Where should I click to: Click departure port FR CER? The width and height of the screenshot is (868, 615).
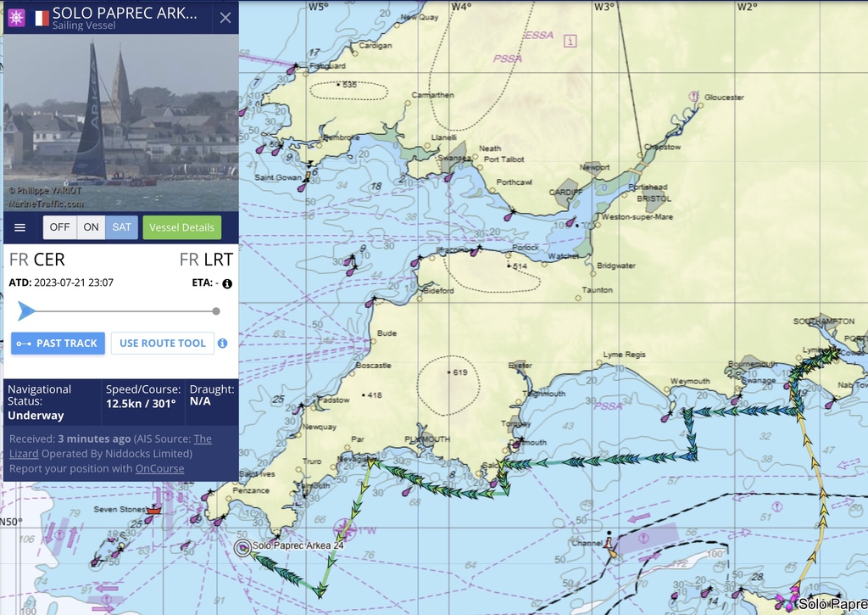(37, 260)
